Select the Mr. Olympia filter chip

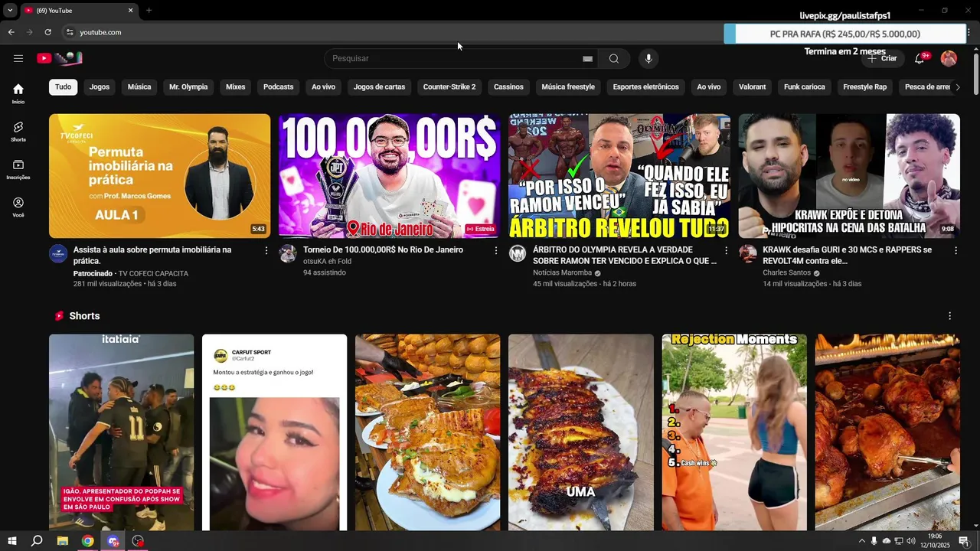(x=188, y=87)
